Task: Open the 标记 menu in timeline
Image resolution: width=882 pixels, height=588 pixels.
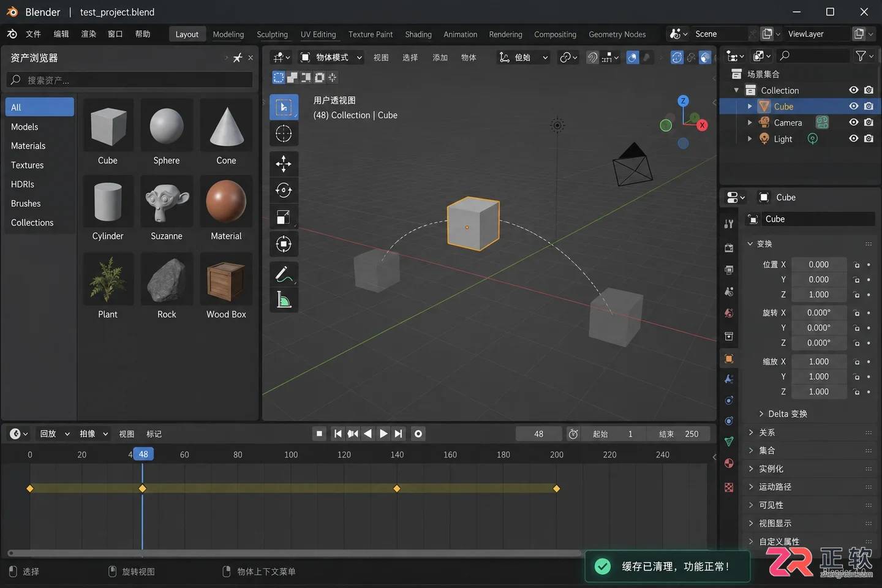Action: click(x=154, y=434)
